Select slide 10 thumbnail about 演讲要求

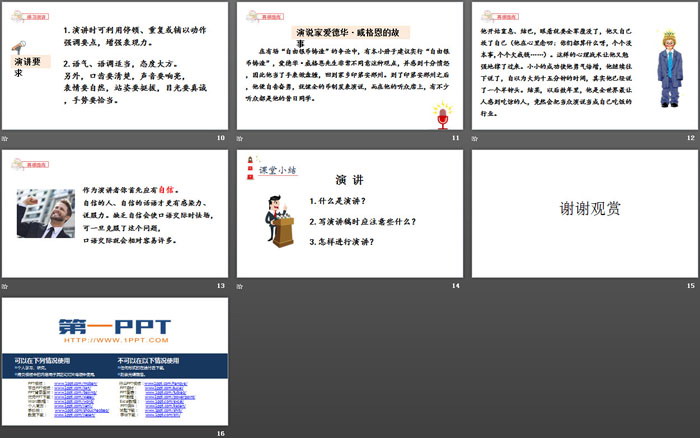click(x=115, y=66)
